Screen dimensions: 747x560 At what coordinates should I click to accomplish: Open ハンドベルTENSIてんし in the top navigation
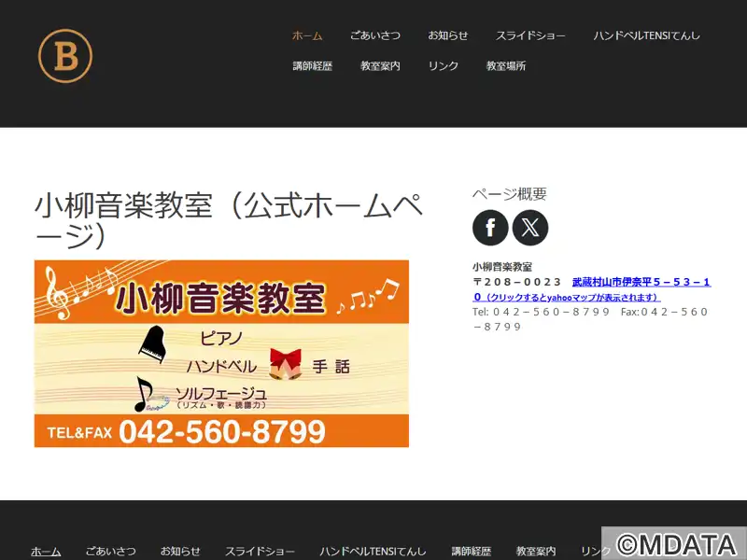click(646, 35)
